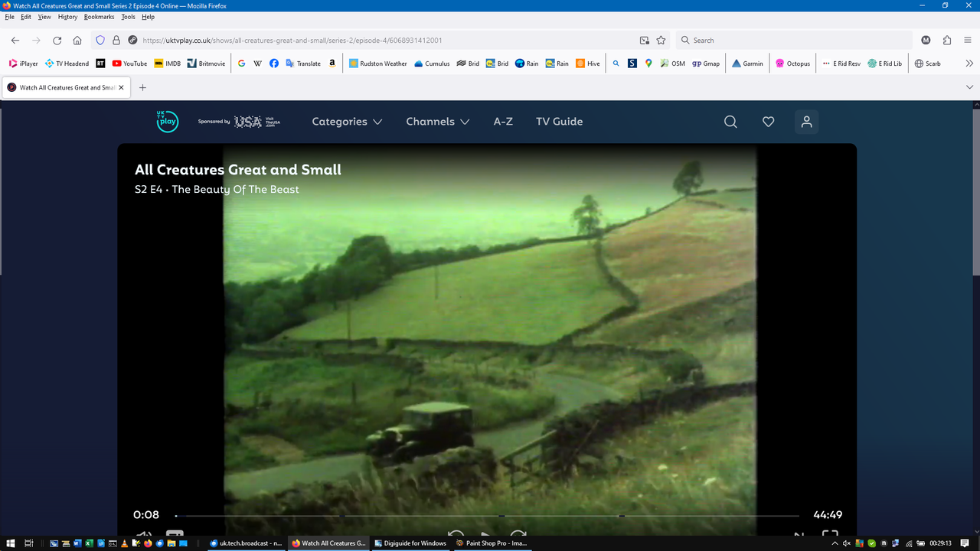980x551 pixels.
Task: Open the Windows Start menu
Action: [x=10, y=543]
